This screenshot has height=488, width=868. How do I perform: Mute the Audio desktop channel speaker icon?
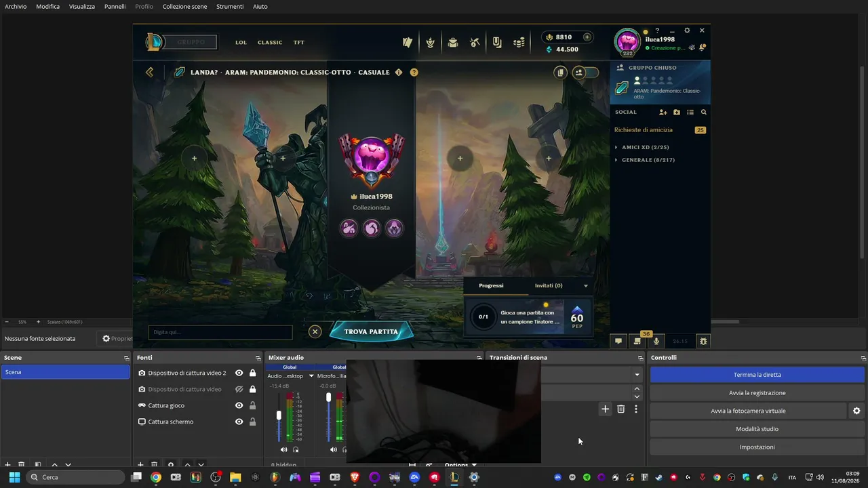pos(284,449)
